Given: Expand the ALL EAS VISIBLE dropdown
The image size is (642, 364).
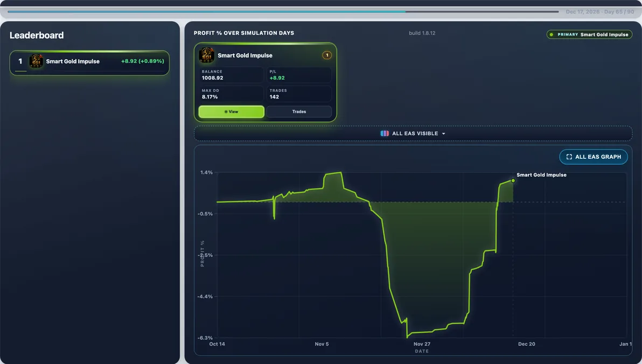Looking at the screenshot, I should point(413,134).
